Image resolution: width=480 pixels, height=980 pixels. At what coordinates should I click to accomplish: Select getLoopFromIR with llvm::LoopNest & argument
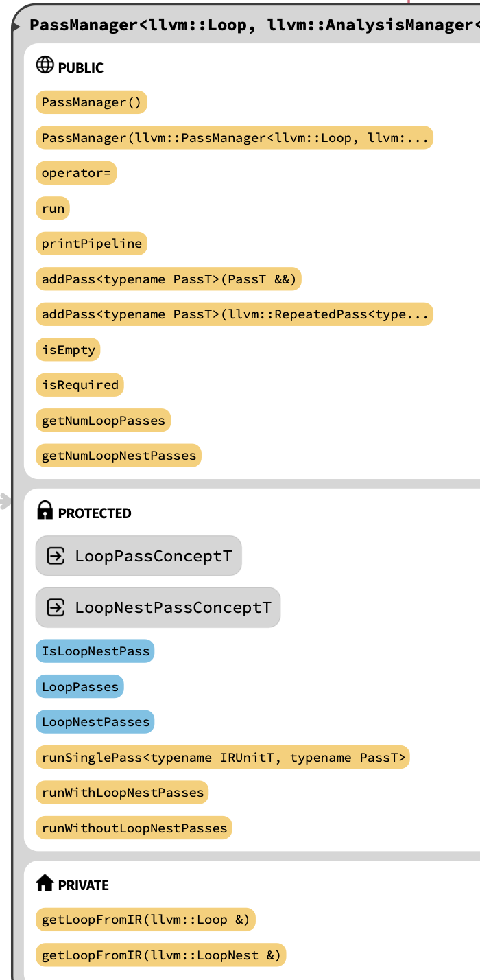tap(160, 955)
